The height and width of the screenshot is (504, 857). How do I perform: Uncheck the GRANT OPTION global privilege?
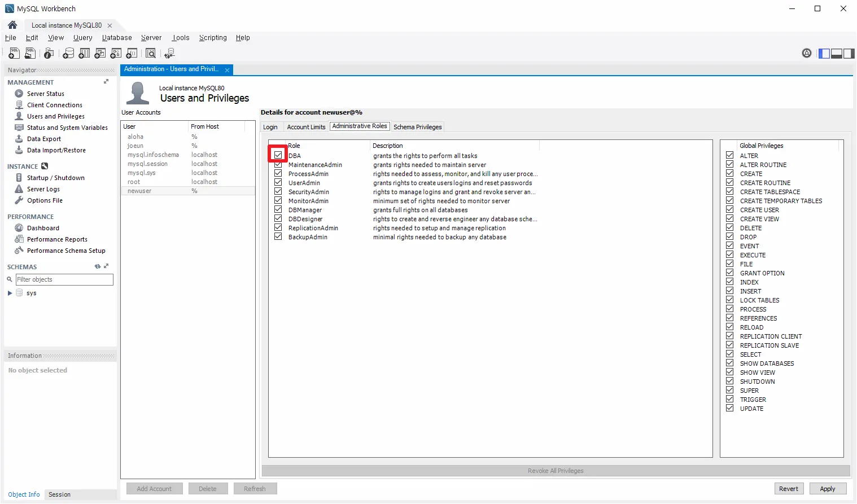point(729,273)
